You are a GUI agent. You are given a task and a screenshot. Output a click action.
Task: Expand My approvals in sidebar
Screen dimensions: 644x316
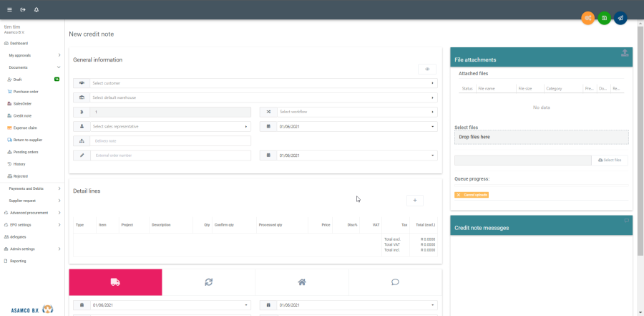(34, 55)
